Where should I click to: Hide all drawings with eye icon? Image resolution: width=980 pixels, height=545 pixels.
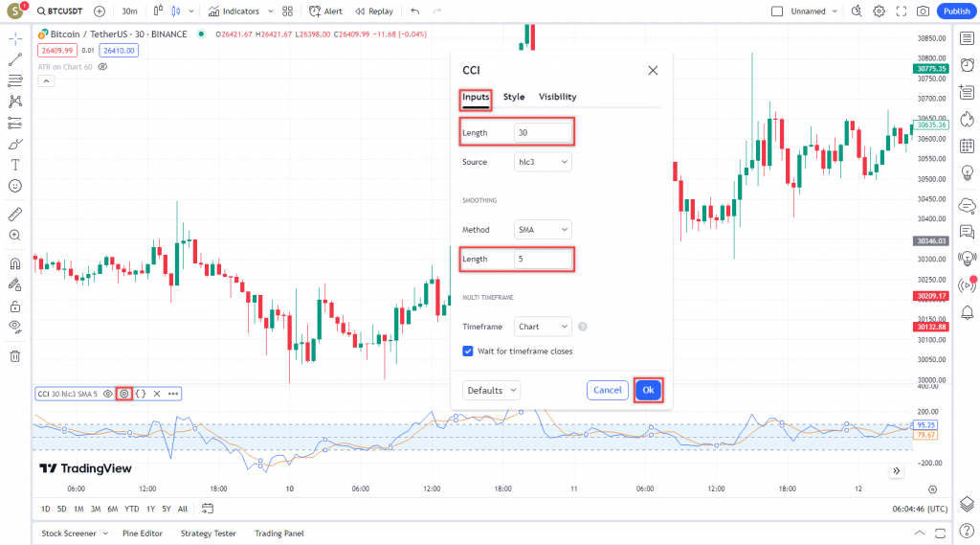(x=15, y=327)
